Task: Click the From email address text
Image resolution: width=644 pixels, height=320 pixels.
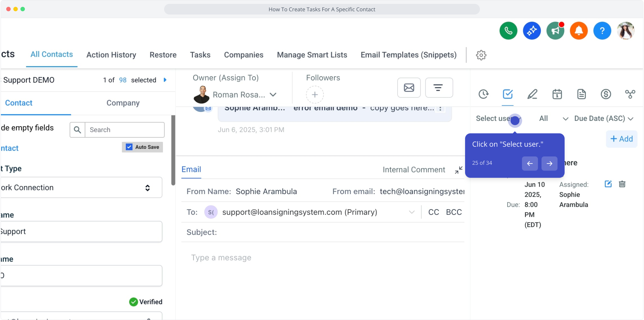Action: point(422,192)
